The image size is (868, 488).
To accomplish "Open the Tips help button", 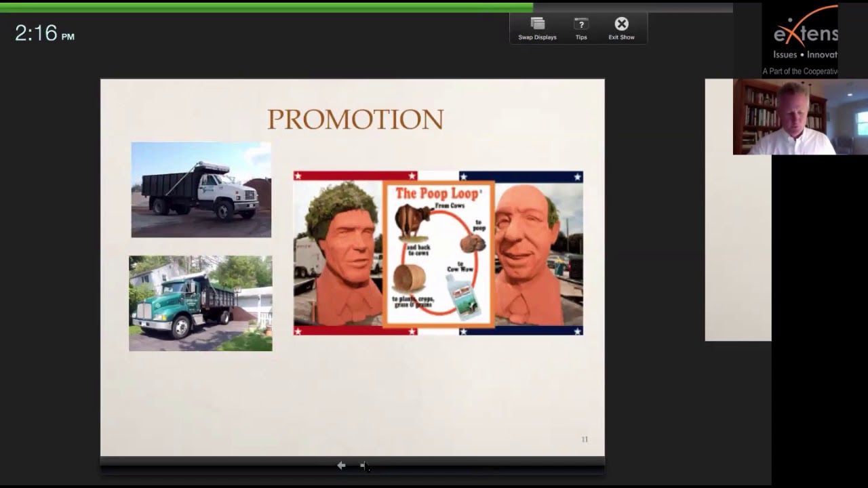I will tap(581, 29).
